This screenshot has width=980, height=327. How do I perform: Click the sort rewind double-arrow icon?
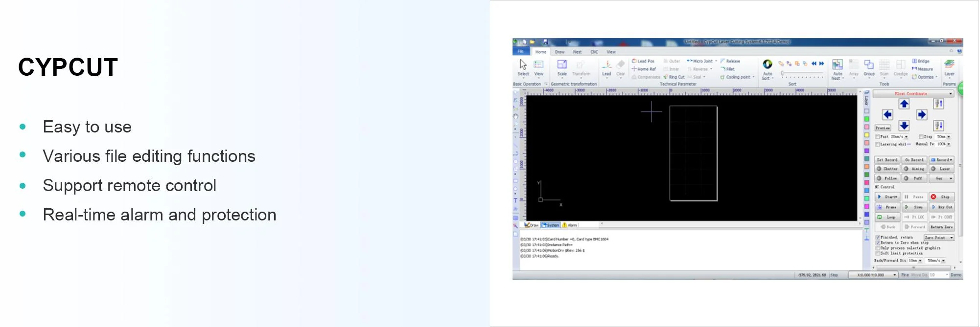(814, 64)
